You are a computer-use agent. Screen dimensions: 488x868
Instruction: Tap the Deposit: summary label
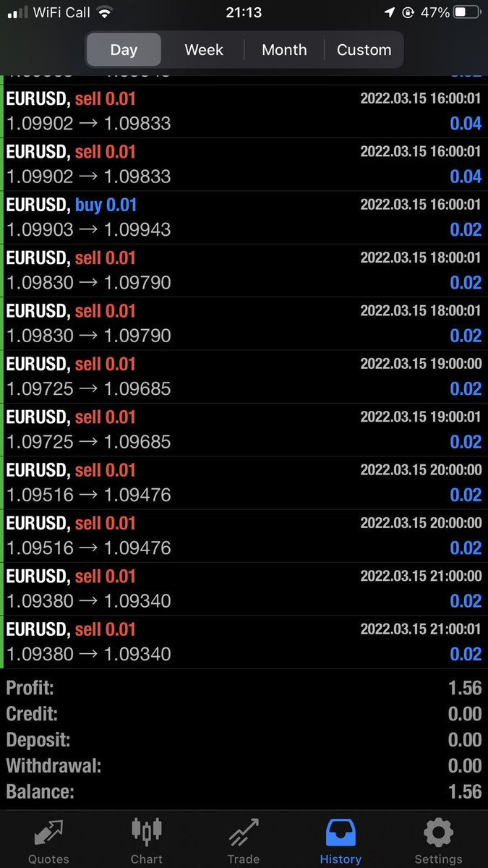click(x=38, y=740)
